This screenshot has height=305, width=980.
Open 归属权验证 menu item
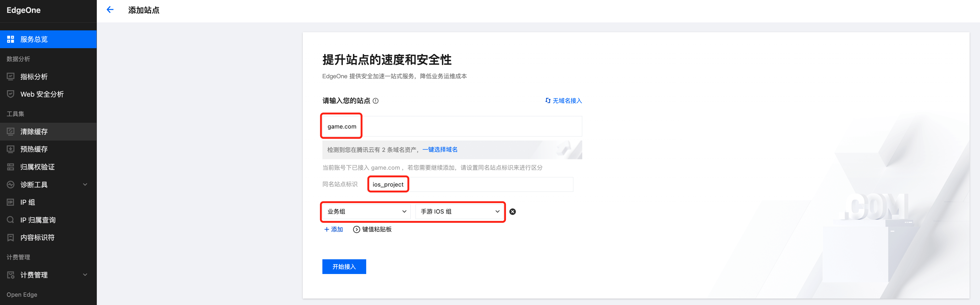48,167
